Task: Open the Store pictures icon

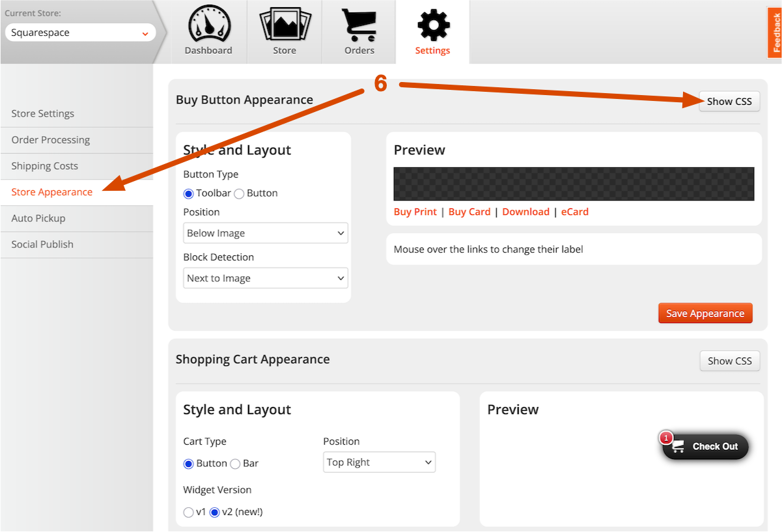Action: (x=285, y=26)
